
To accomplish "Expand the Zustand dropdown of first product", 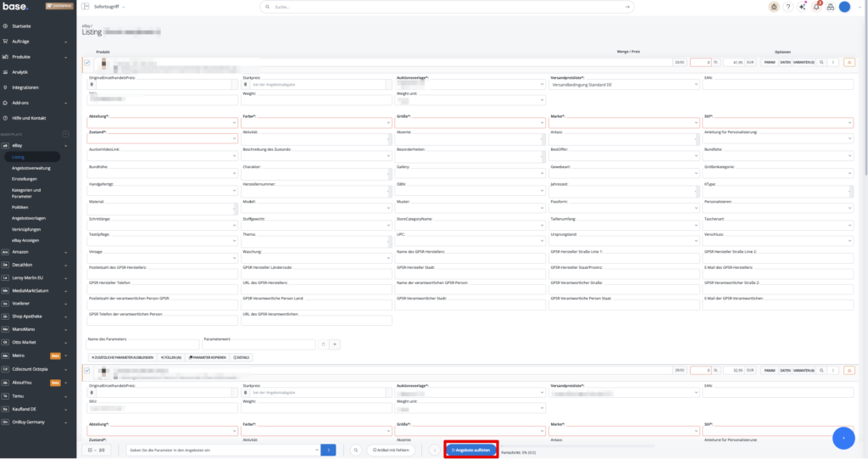I will (162, 138).
